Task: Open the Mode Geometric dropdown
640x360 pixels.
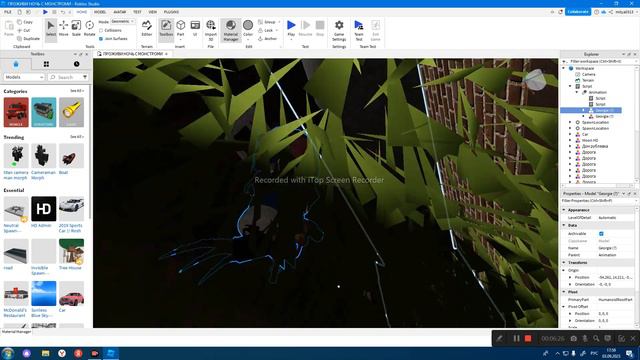Action: (122, 21)
